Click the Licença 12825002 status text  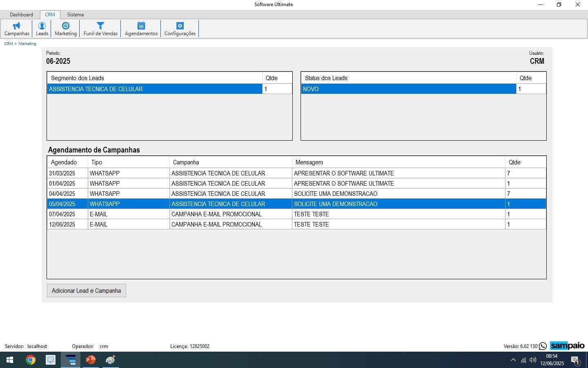coord(190,346)
